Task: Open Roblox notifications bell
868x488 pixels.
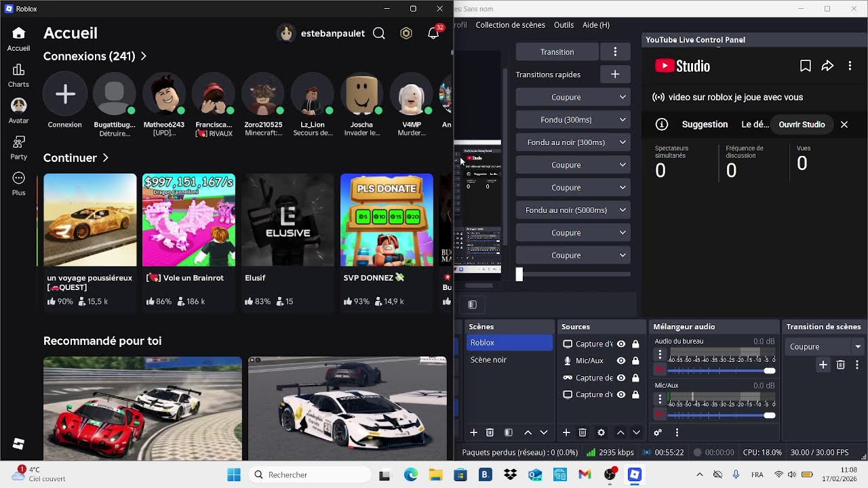Action: tap(433, 33)
